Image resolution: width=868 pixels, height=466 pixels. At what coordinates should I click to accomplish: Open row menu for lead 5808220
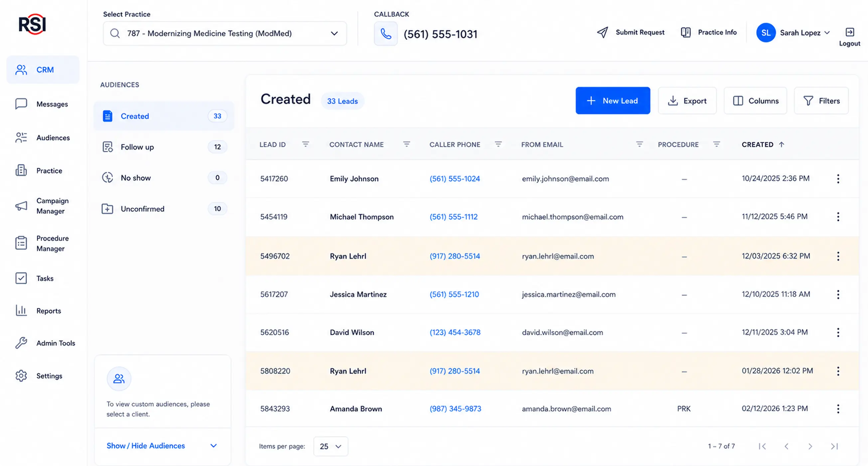838,371
